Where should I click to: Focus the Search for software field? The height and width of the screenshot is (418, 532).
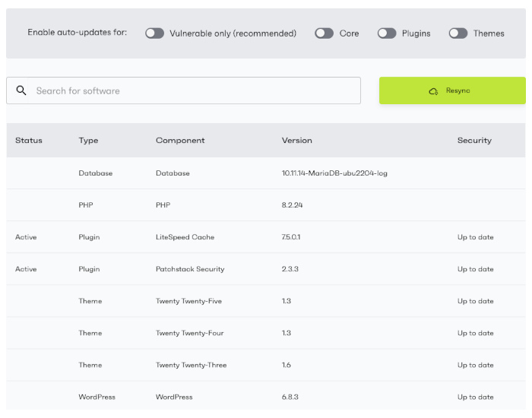(x=194, y=90)
